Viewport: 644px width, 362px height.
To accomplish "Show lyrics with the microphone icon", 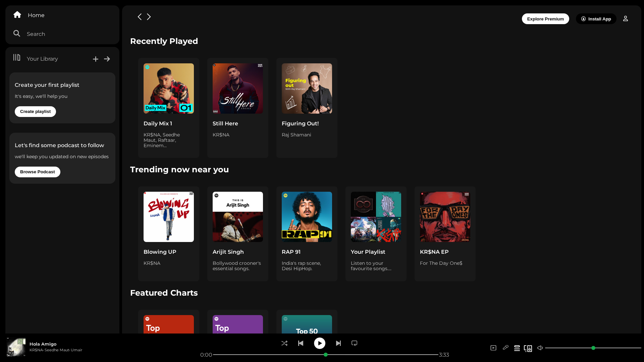I will [505, 348].
